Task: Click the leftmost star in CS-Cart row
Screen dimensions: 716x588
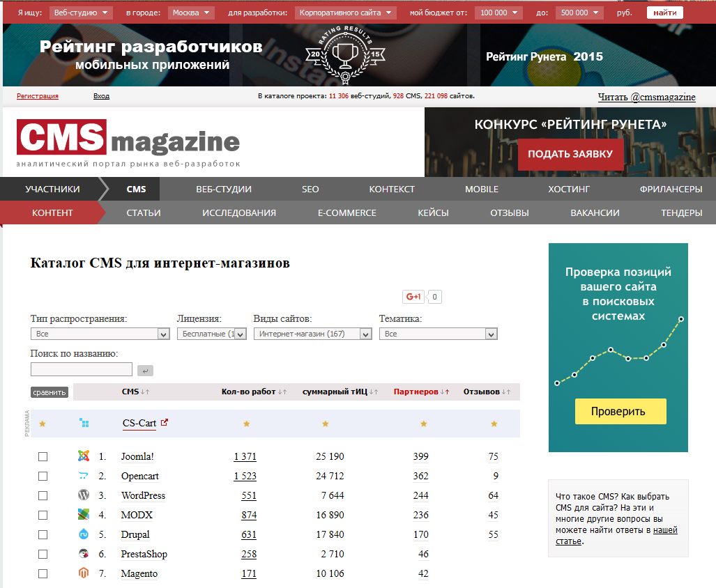Action: (43, 424)
